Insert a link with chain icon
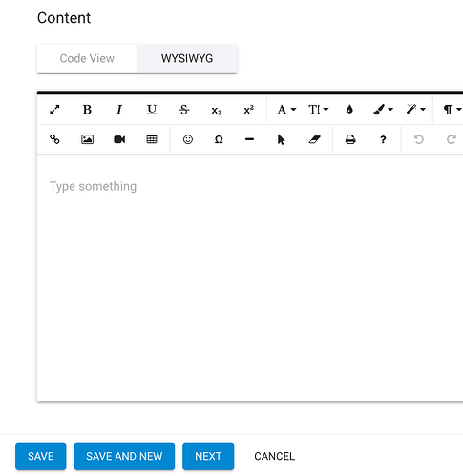The width and height of the screenshot is (463, 476). [54, 139]
